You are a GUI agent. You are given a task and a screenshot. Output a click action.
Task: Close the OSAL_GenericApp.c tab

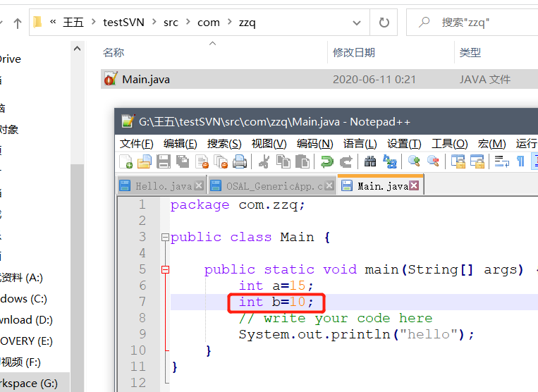click(x=329, y=185)
